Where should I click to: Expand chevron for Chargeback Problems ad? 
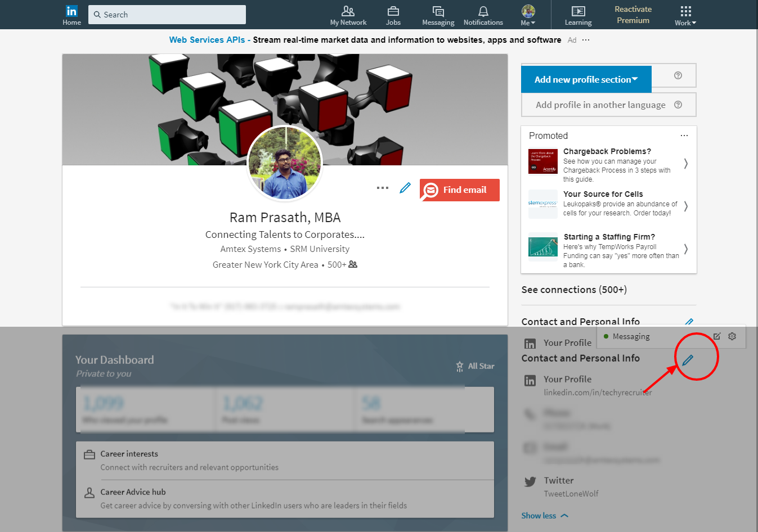685,164
